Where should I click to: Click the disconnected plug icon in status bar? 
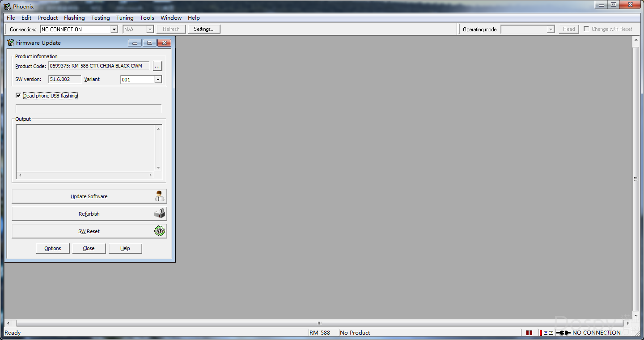(x=563, y=332)
